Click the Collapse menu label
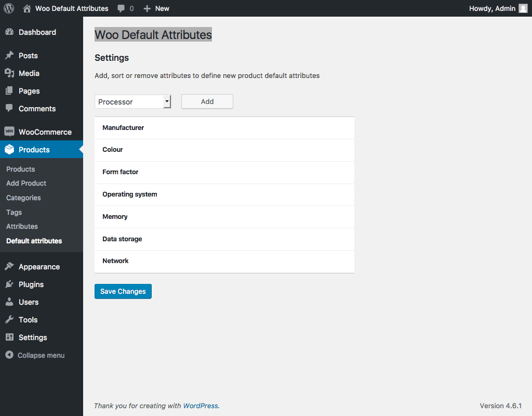532x416 pixels. 41,355
